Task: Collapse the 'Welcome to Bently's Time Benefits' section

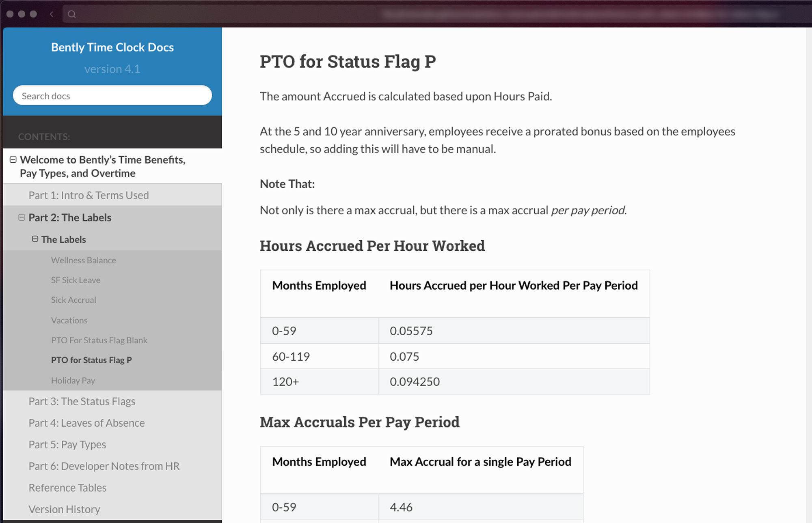Action: coord(13,159)
